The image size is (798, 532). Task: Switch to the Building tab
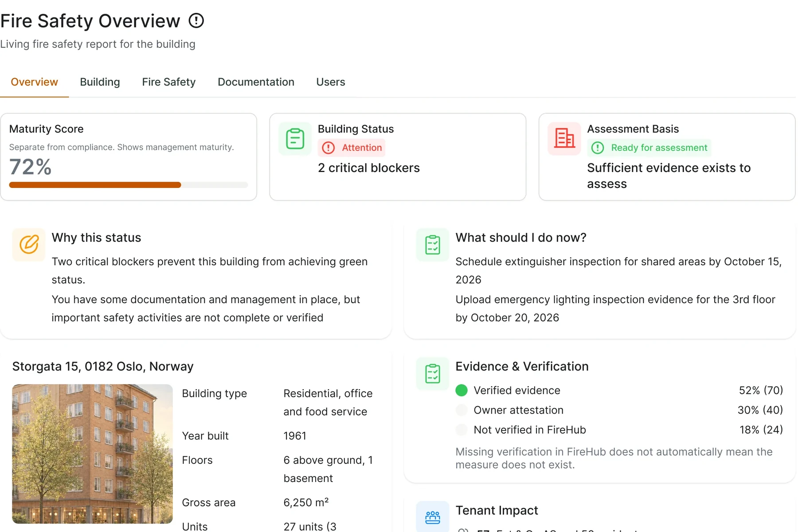click(100, 82)
